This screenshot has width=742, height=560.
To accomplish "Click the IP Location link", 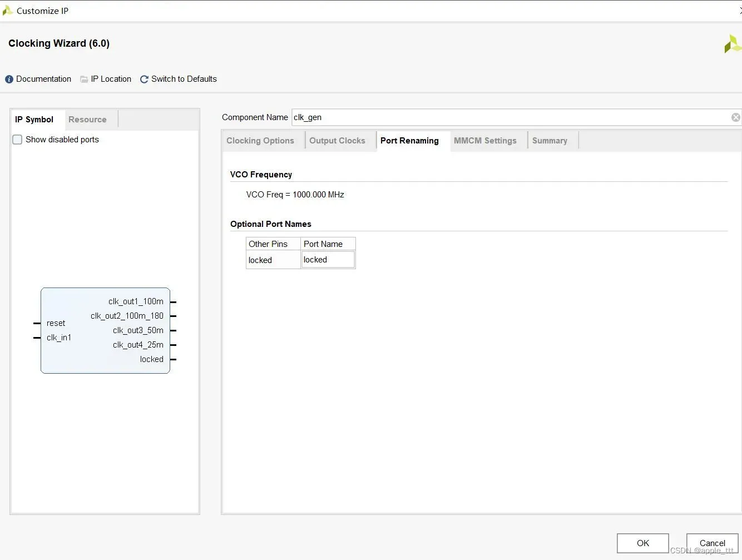I will click(111, 79).
